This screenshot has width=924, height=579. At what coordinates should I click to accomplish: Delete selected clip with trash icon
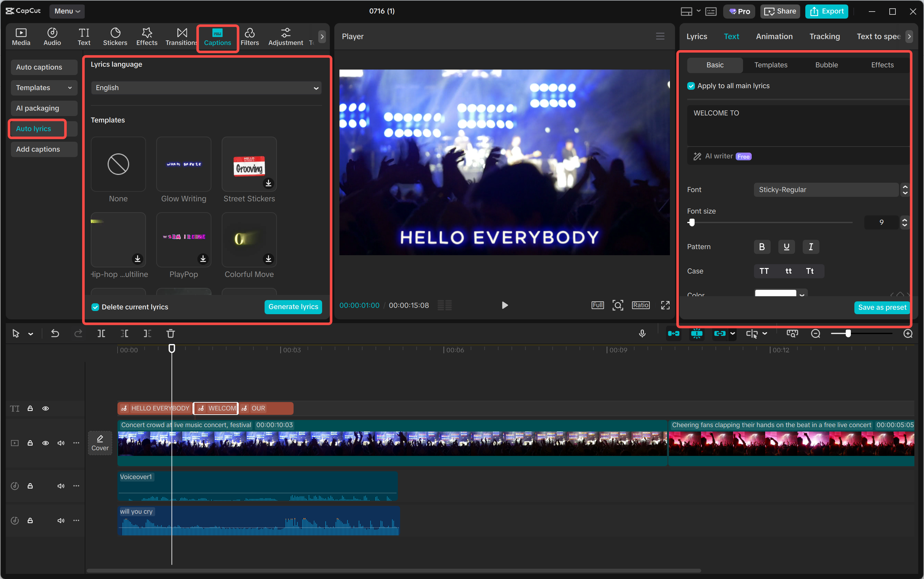pos(171,333)
